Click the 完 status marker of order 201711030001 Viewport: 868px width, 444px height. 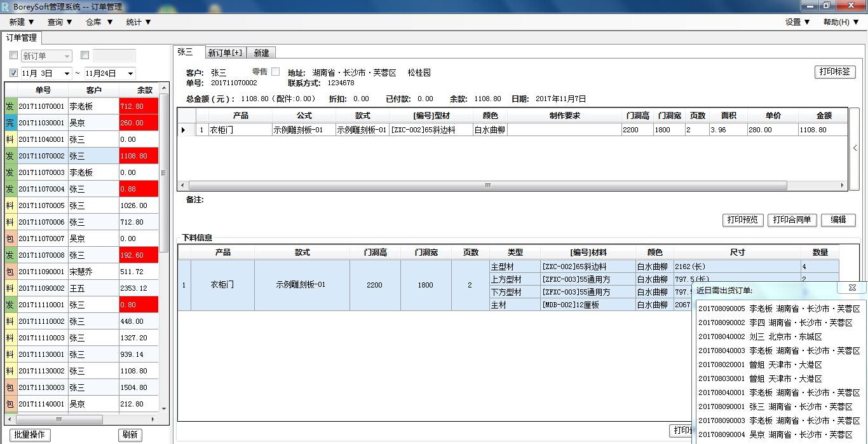pos(10,123)
